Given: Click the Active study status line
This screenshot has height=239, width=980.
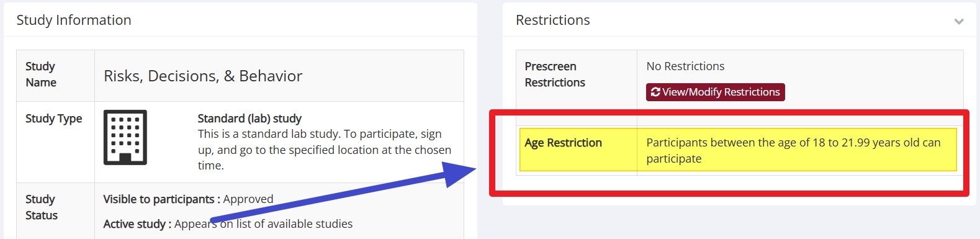Looking at the screenshot, I should (228, 224).
